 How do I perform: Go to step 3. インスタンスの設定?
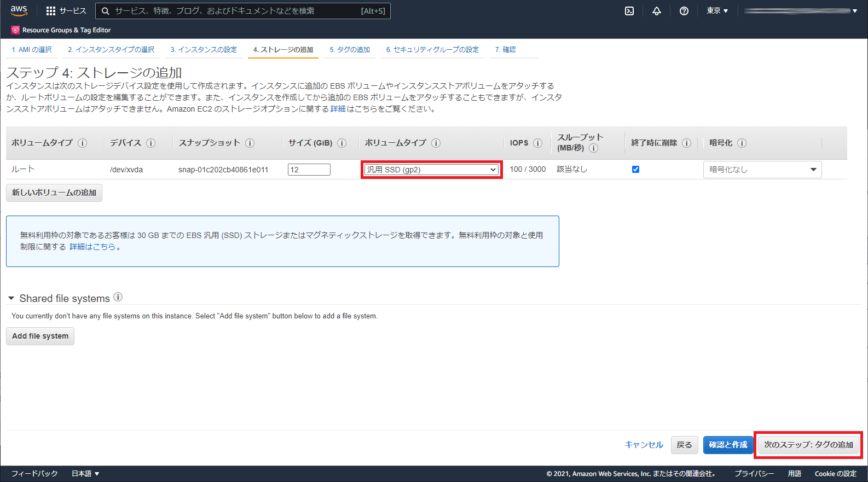click(x=204, y=50)
